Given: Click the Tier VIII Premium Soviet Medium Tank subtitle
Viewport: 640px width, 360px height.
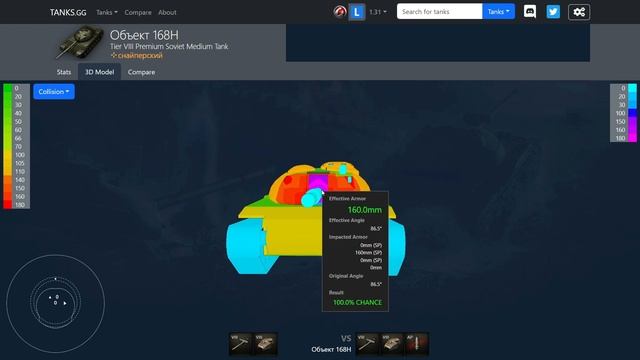Looking at the screenshot, I should click(169, 47).
